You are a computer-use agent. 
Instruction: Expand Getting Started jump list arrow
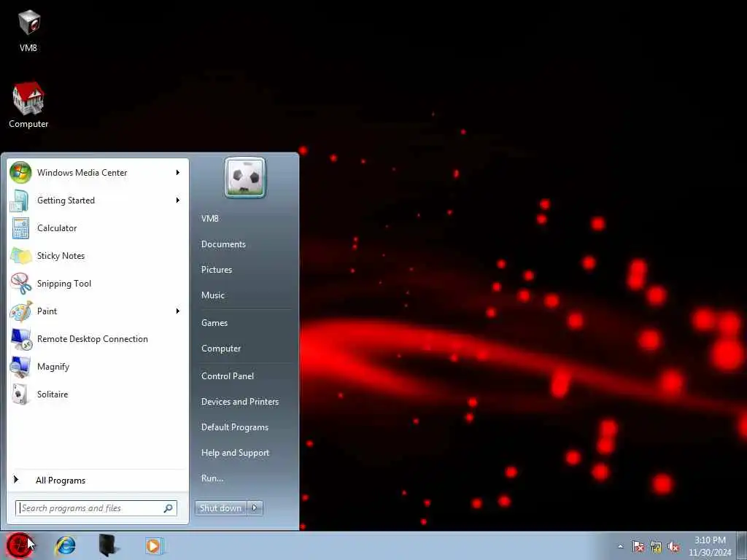(x=178, y=201)
